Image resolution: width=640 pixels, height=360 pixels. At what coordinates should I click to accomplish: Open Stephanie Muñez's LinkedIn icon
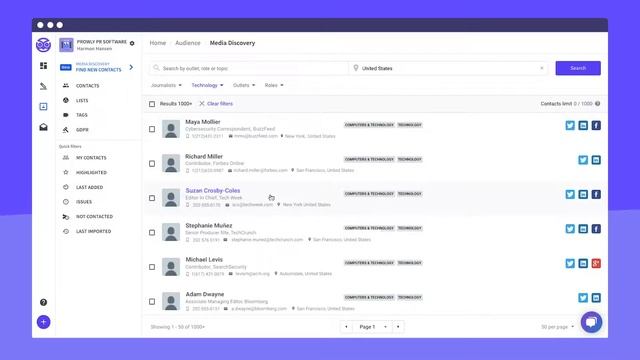(x=583, y=229)
